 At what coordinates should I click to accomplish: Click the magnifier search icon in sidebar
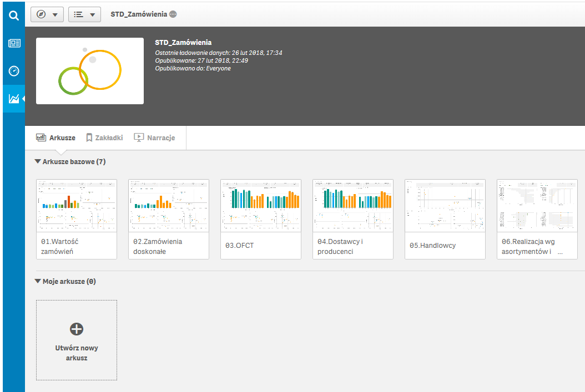click(x=14, y=16)
